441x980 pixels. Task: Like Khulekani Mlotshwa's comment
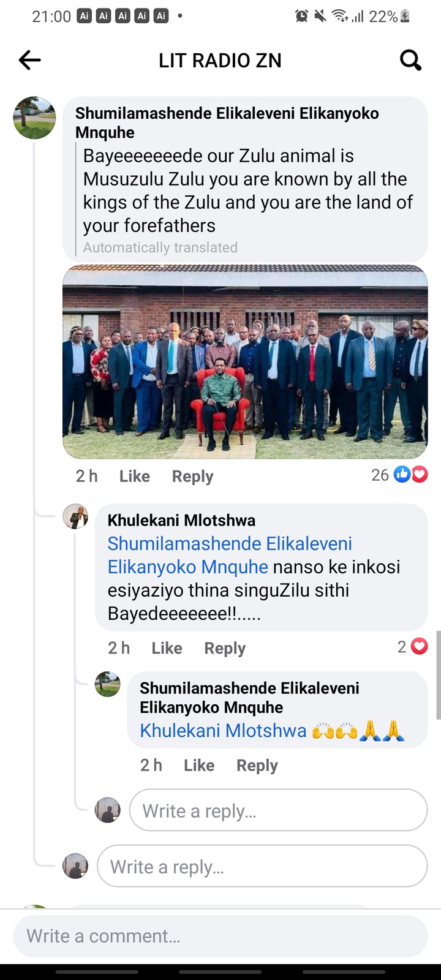point(167,648)
